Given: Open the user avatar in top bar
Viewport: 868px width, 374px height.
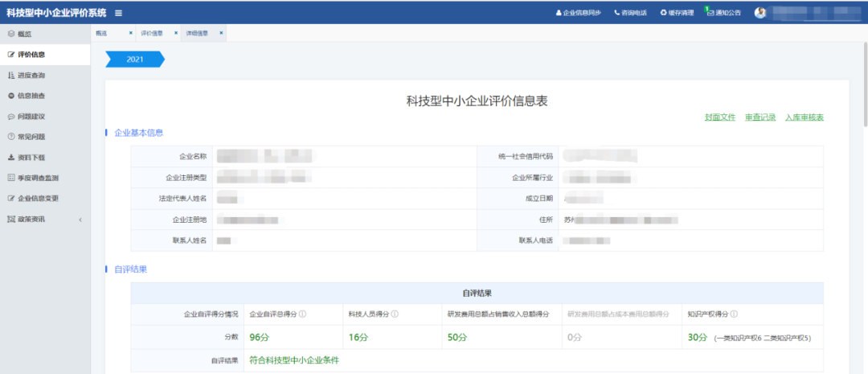Looking at the screenshot, I should [x=760, y=13].
